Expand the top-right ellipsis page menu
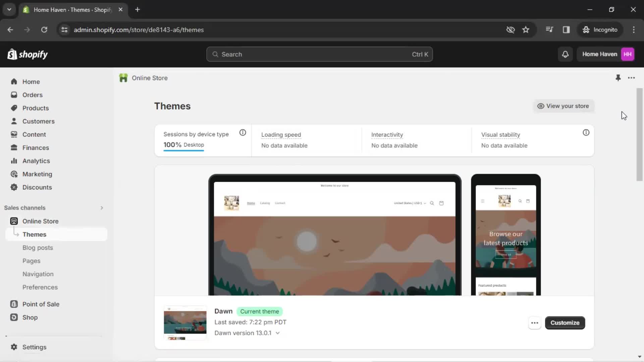644x362 pixels. 631,78
